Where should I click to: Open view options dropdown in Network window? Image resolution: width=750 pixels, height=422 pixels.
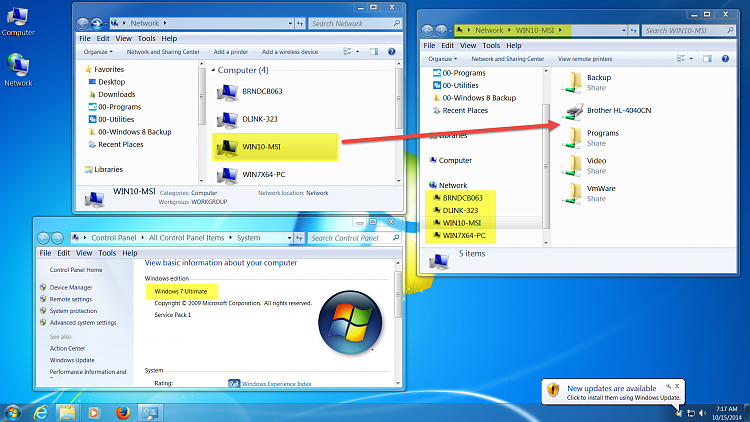click(x=358, y=52)
